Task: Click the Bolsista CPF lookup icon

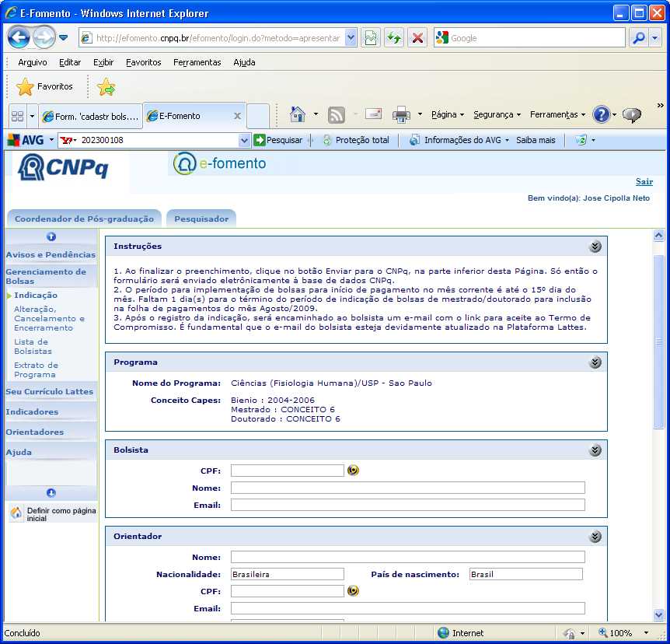Action: tap(353, 471)
